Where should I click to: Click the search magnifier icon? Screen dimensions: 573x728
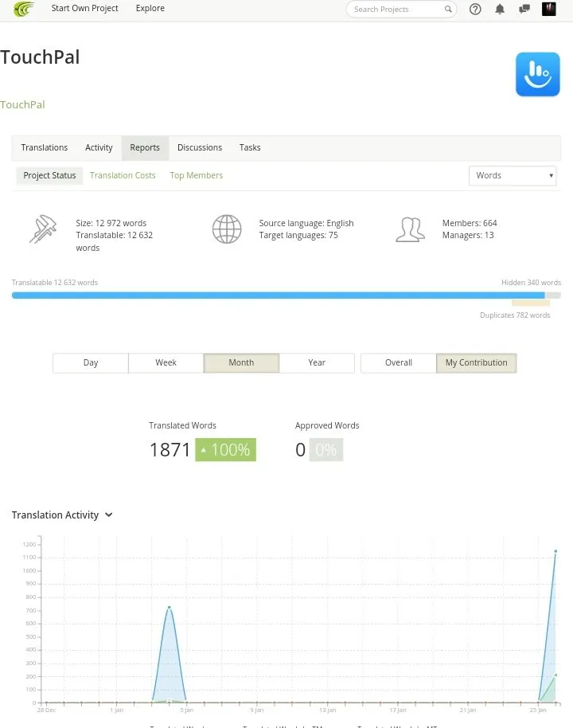coord(448,9)
